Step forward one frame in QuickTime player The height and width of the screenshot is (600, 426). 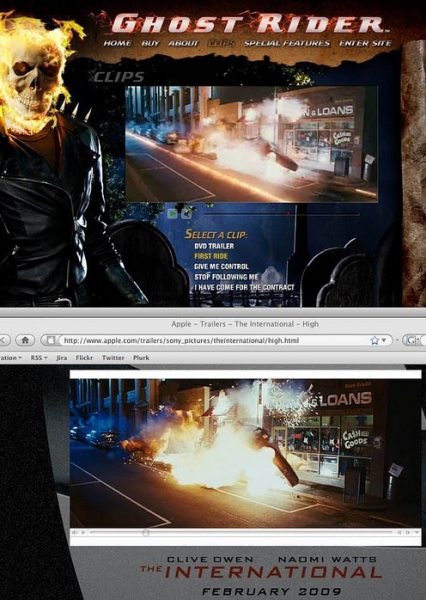(408, 532)
